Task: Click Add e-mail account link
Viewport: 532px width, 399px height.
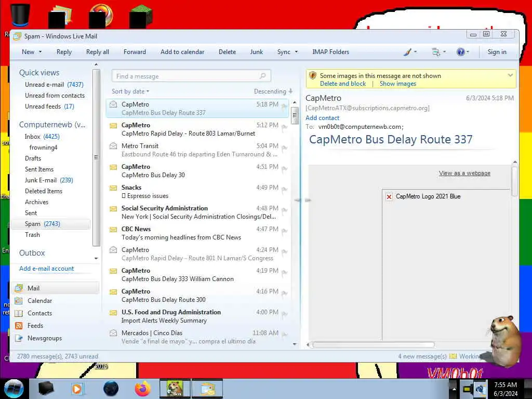Action: [x=46, y=269]
